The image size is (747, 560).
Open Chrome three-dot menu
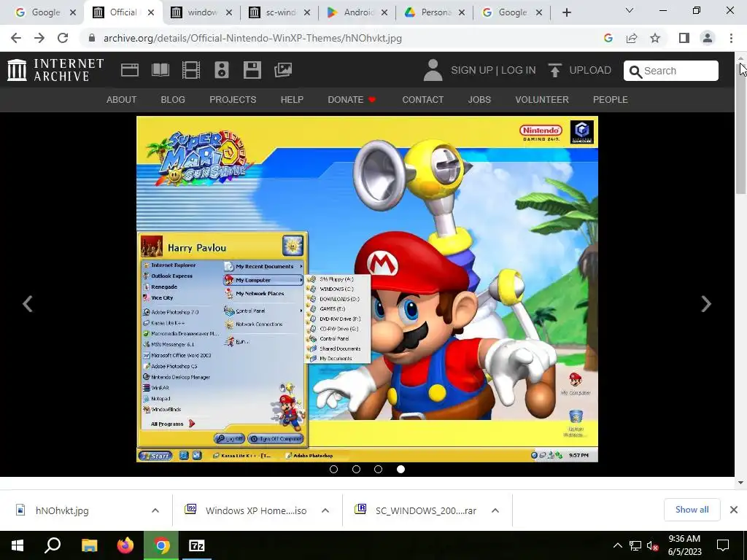[x=731, y=38]
